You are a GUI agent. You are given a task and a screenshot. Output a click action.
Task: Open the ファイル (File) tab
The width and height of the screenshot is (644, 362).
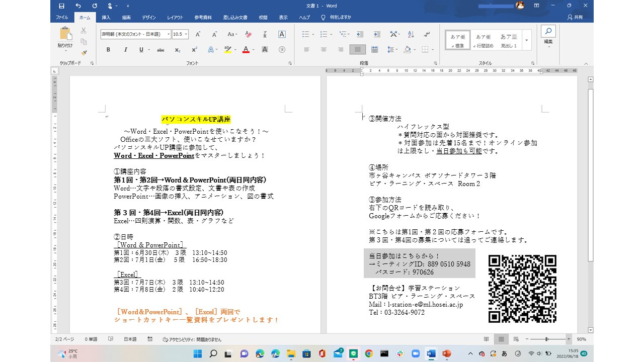pos(62,17)
